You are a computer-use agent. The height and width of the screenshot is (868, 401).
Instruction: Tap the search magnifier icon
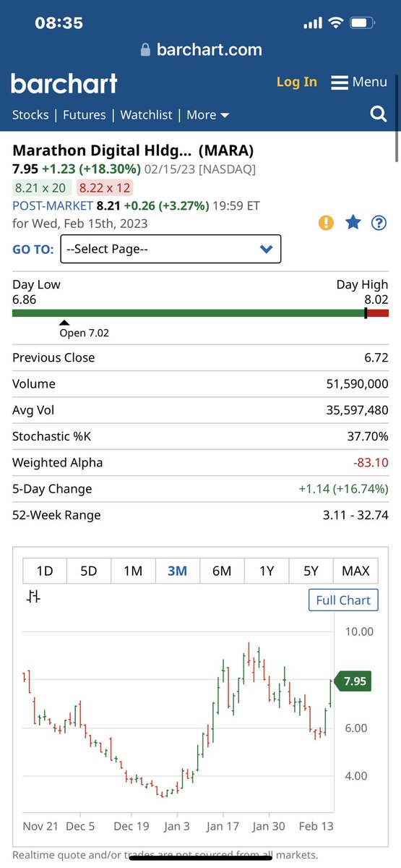tap(379, 114)
